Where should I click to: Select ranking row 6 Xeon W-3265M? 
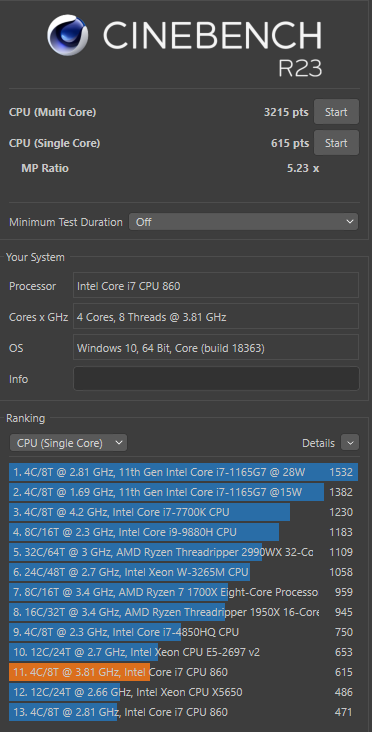tap(183, 572)
